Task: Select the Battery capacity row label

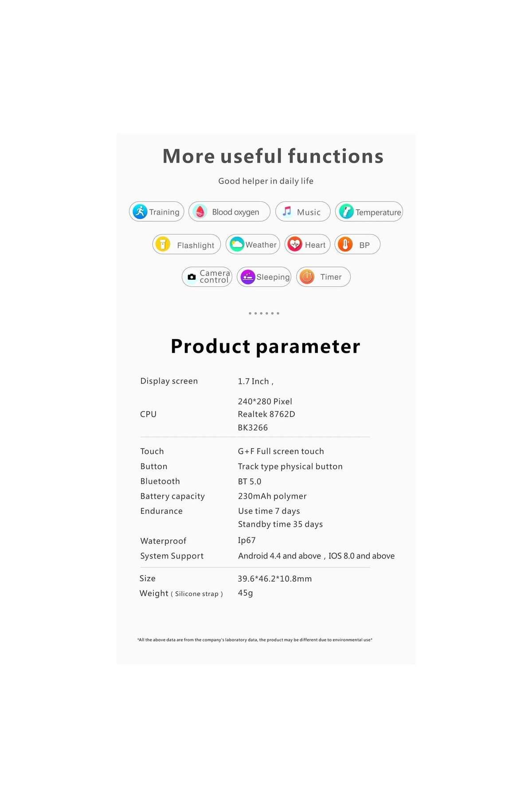Action: [x=172, y=496]
